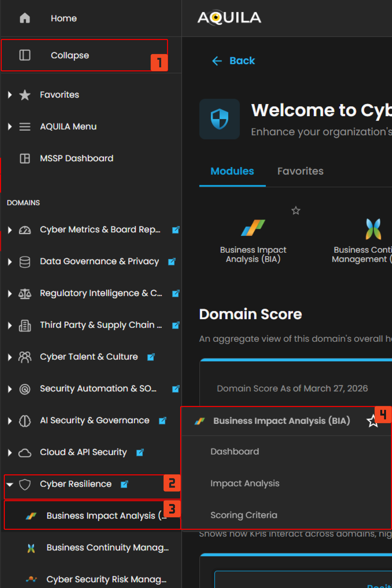
Task: Expand AI Security & Governance domain
Action: point(10,421)
